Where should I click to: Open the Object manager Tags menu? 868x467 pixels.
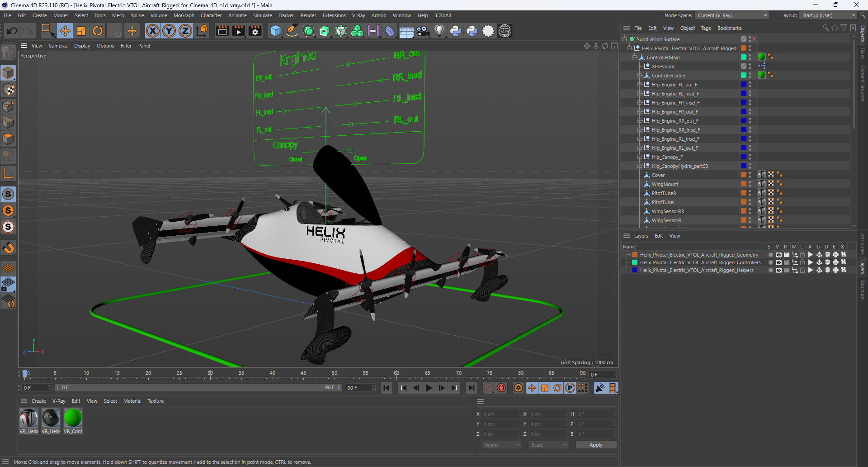point(706,28)
